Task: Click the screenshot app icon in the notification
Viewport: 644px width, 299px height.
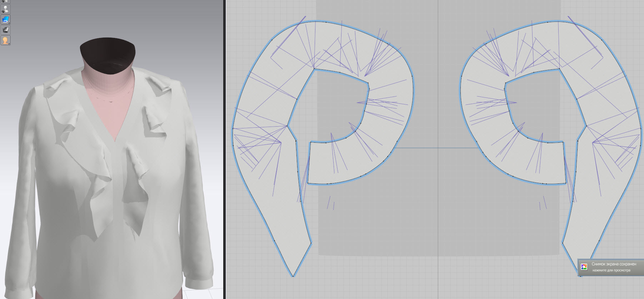Action: (x=584, y=267)
